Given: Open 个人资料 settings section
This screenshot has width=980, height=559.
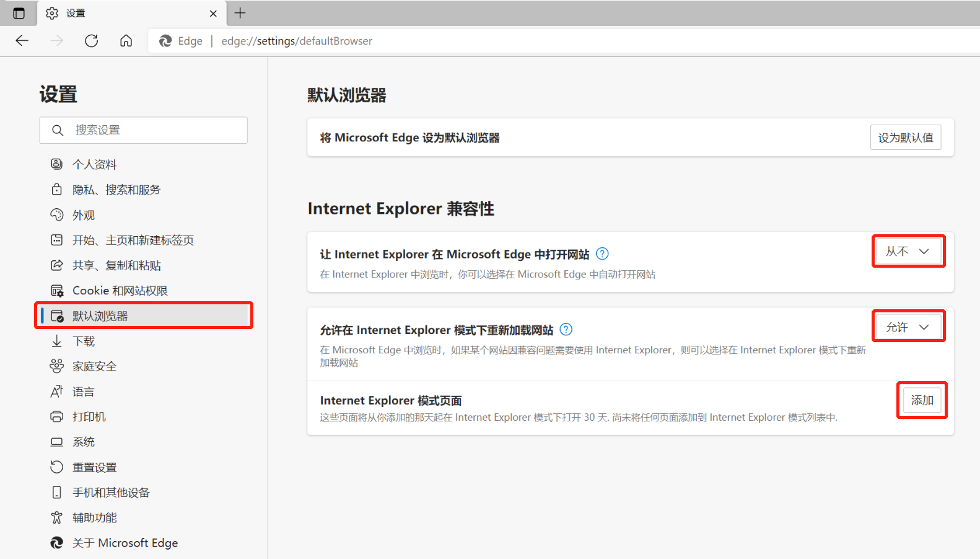Looking at the screenshot, I should point(94,164).
